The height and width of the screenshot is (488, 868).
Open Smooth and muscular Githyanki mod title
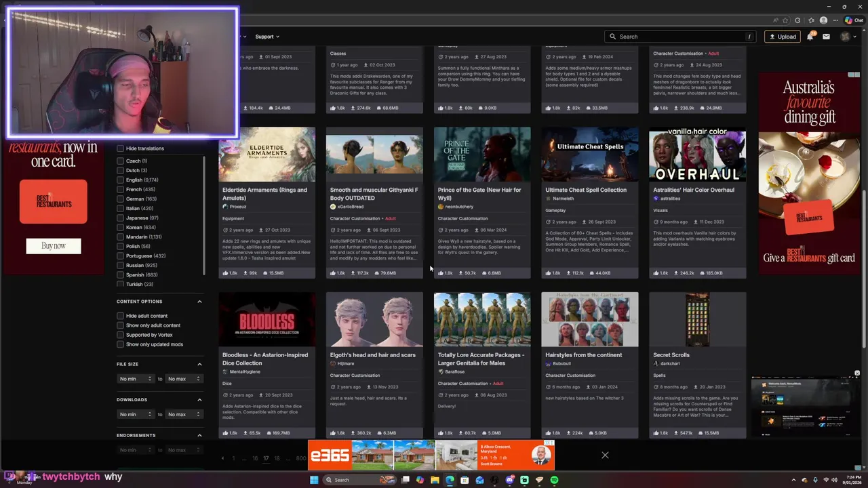pos(374,194)
